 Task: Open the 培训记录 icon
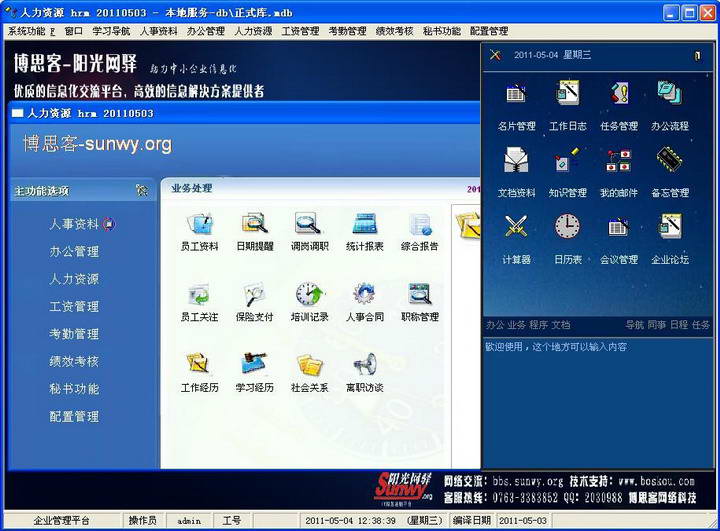[x=309, y=294]
